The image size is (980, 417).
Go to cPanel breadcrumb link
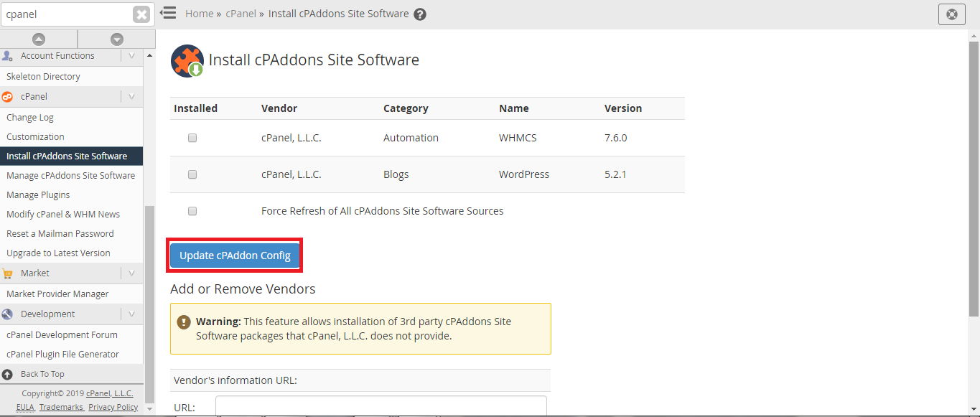[x=241, y=14]
